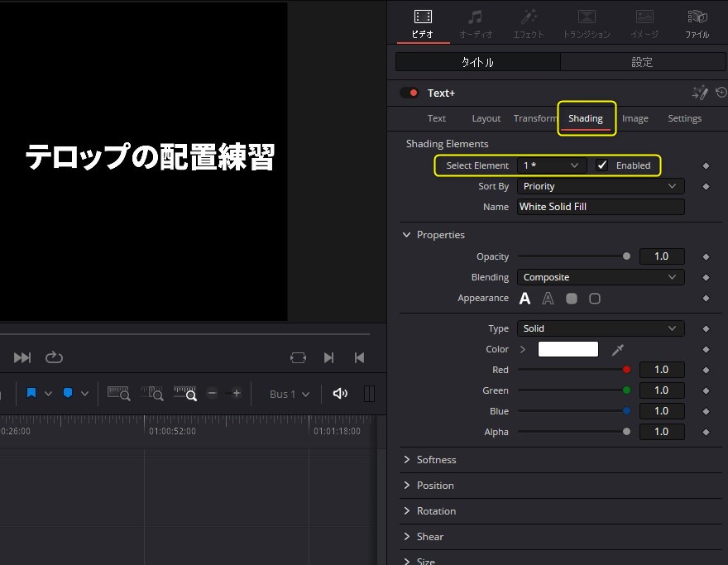The height and width of the screenshot is (565, 728).
Task: Open the Select Element dropdown
Action: [551, 165]
